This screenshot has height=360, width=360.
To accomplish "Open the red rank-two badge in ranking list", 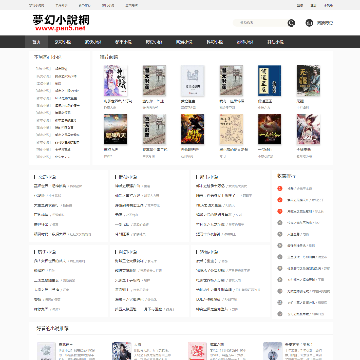I will (x=280, y=200).
